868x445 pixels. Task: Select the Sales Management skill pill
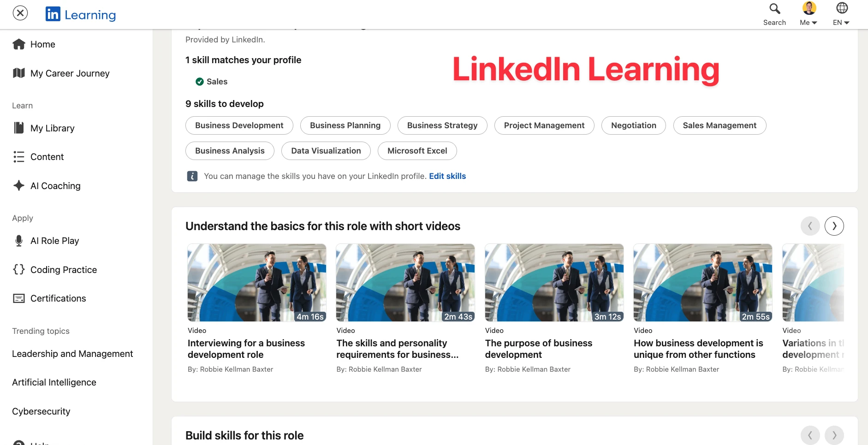point(719,125)
